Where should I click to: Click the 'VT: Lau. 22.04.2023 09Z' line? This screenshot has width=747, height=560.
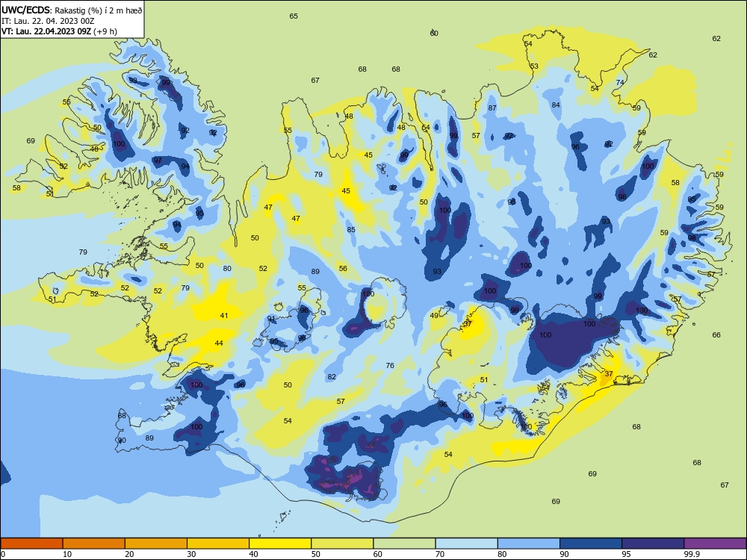click(x=46, y=31)
